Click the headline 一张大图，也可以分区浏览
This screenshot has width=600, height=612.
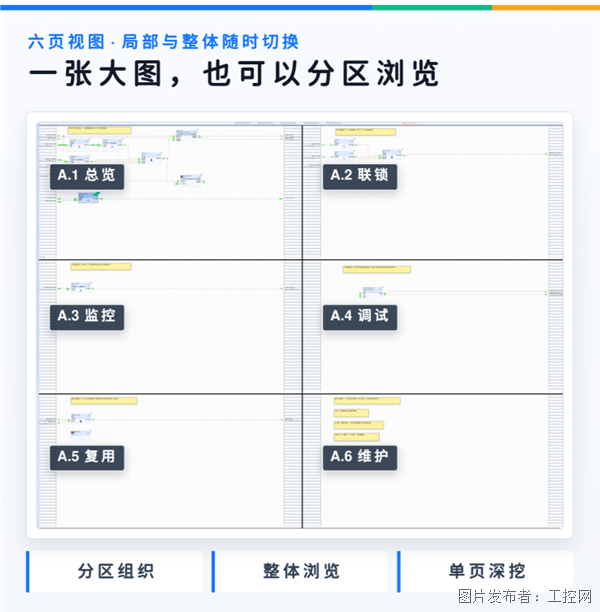click(234, 73)
